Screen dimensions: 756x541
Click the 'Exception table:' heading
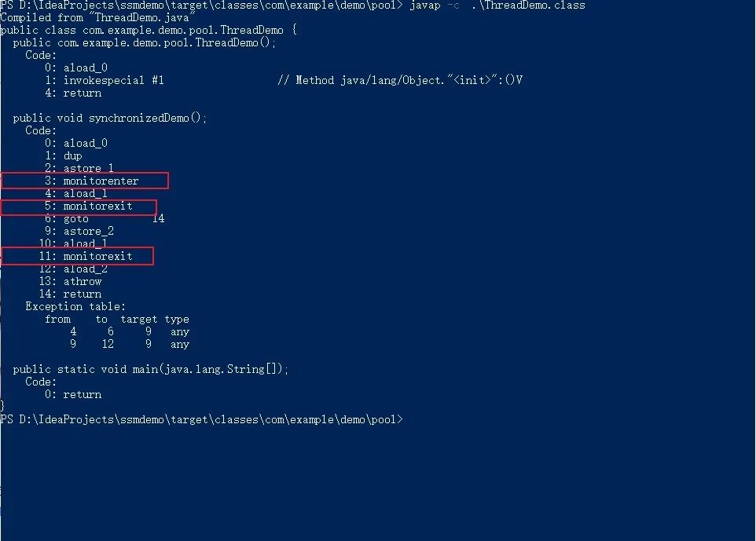tap(75, 306)
